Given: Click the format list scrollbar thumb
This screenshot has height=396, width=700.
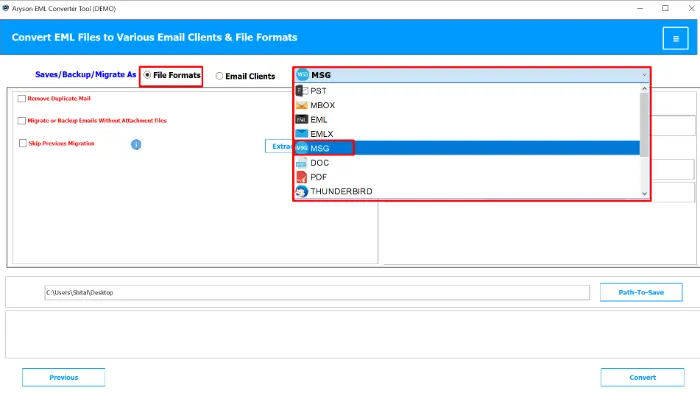Looking at the screenshot, I should [x=644, y=125].
